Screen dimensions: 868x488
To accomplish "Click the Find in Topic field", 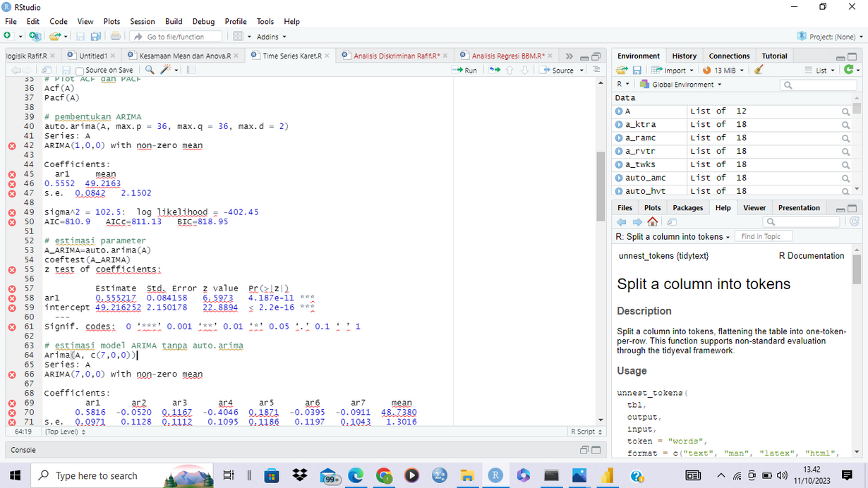I will pyautogui.click(x=763, y=236).
